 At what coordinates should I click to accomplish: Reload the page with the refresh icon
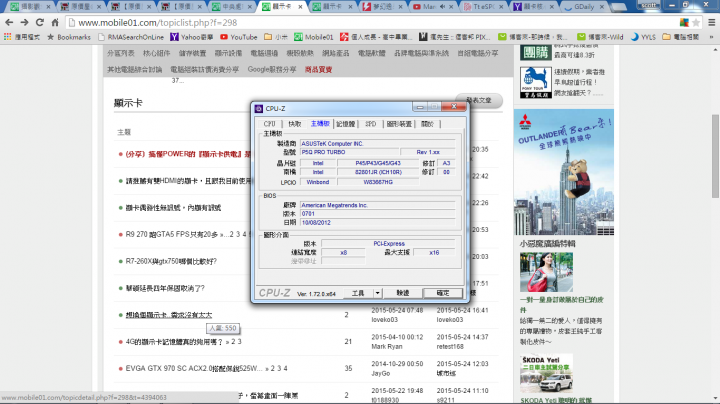point(40,22)
